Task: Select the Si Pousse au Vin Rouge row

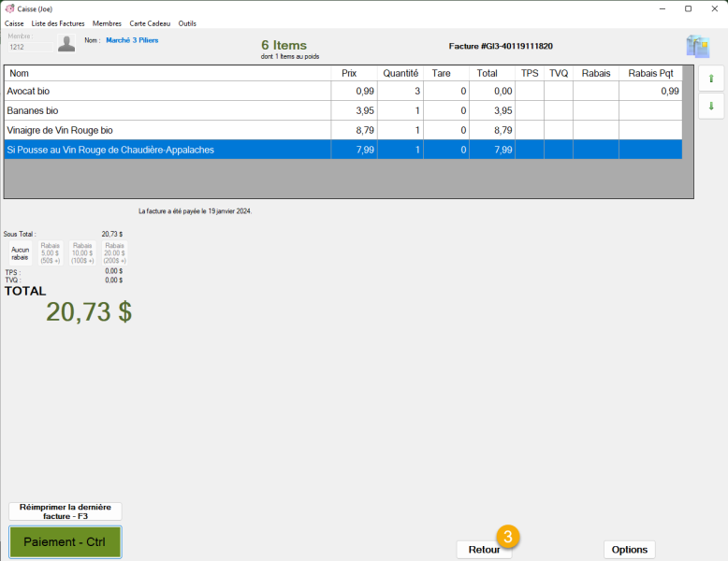Action: [343, 150]
